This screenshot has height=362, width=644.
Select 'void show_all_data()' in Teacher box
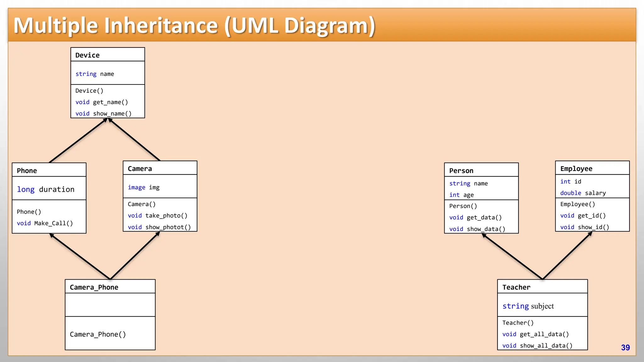[537, 346]
